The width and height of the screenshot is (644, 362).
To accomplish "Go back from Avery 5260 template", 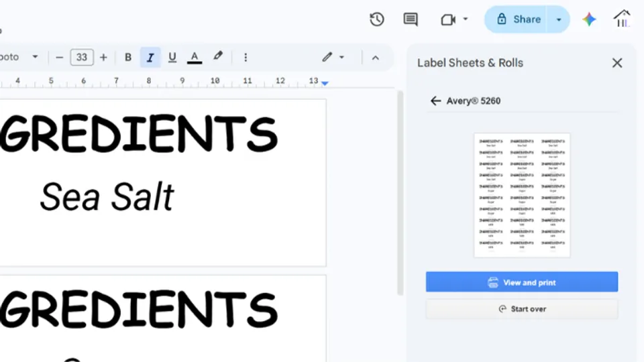I will click(x=435, y=101).
